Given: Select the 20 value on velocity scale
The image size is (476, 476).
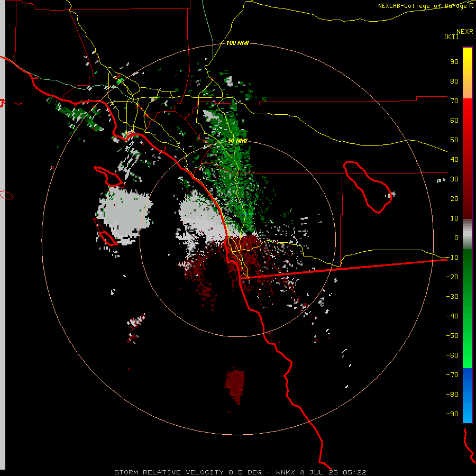Looking at the screenshot, I should [x=454, y=199].
